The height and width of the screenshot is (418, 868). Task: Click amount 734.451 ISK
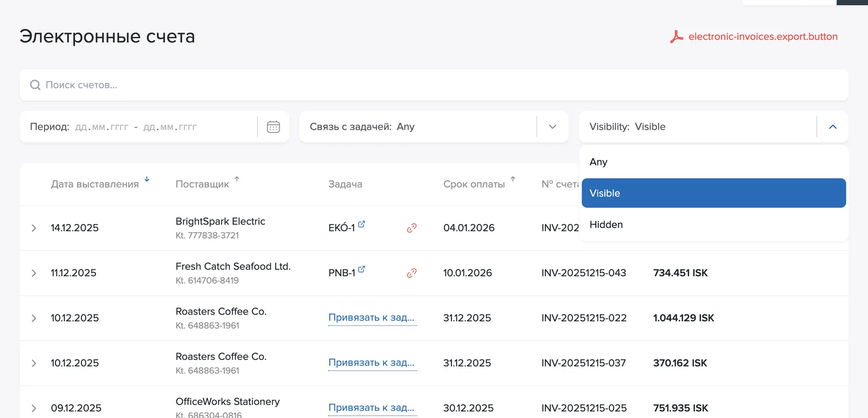coord(680,273)
